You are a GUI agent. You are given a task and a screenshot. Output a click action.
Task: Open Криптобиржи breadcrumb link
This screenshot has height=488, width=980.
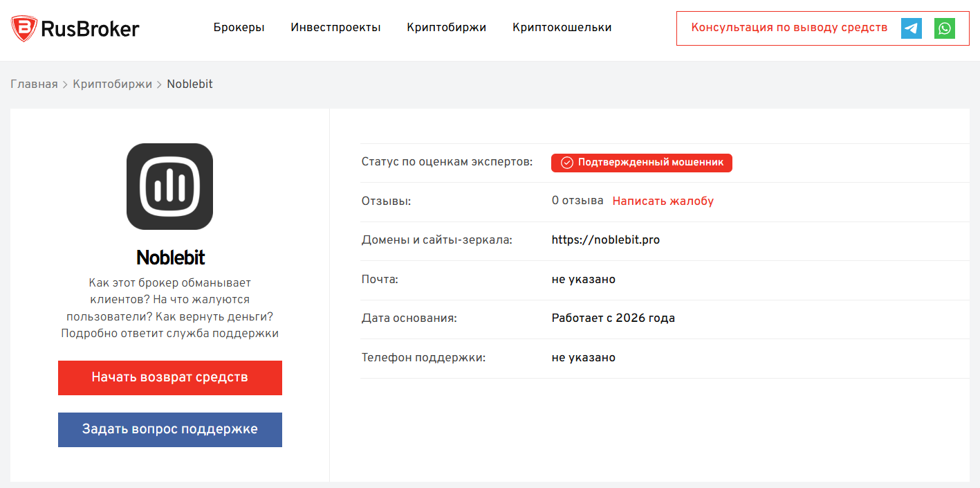click(112, 84)
